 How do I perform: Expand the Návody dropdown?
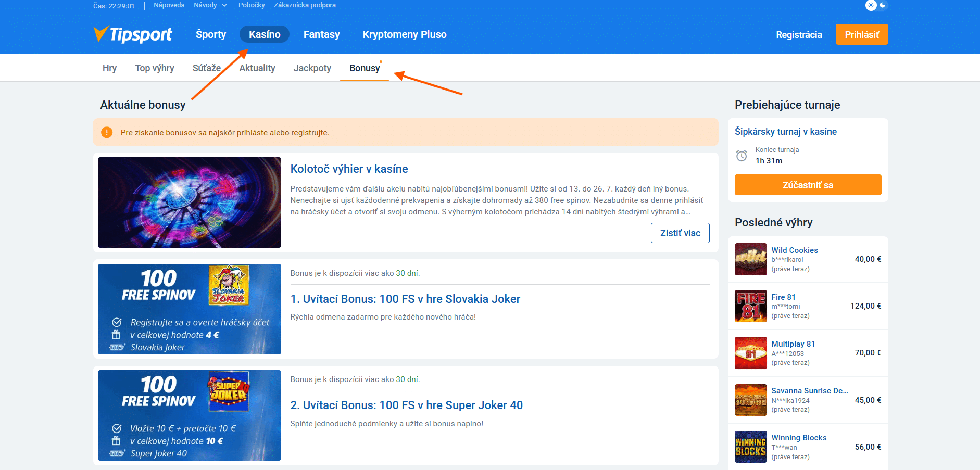click(x=210, y=5)
